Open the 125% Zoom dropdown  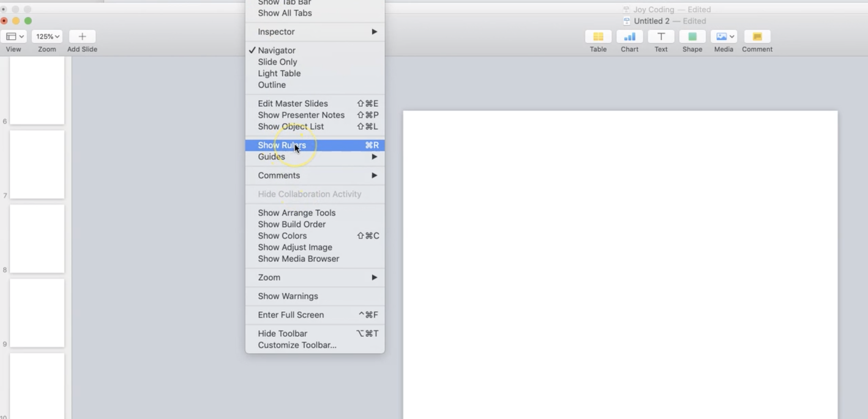[x=47, y=36]
